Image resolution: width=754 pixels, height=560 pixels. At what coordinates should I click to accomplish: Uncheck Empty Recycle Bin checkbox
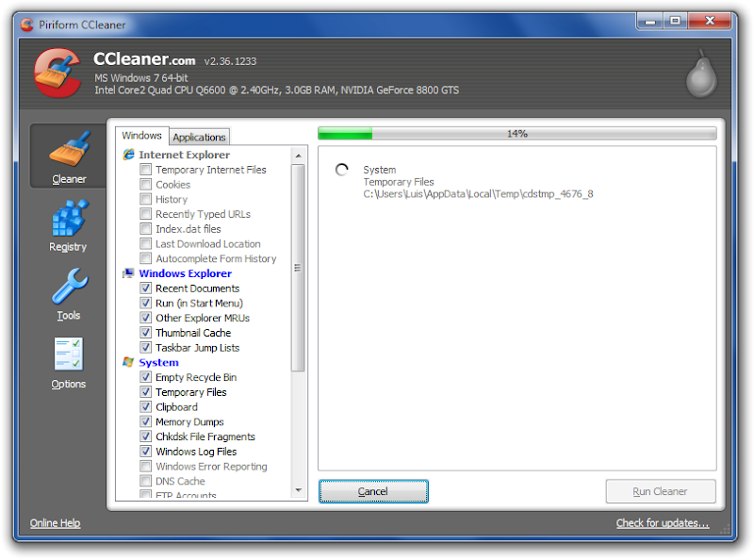click(x=145, y=377)
